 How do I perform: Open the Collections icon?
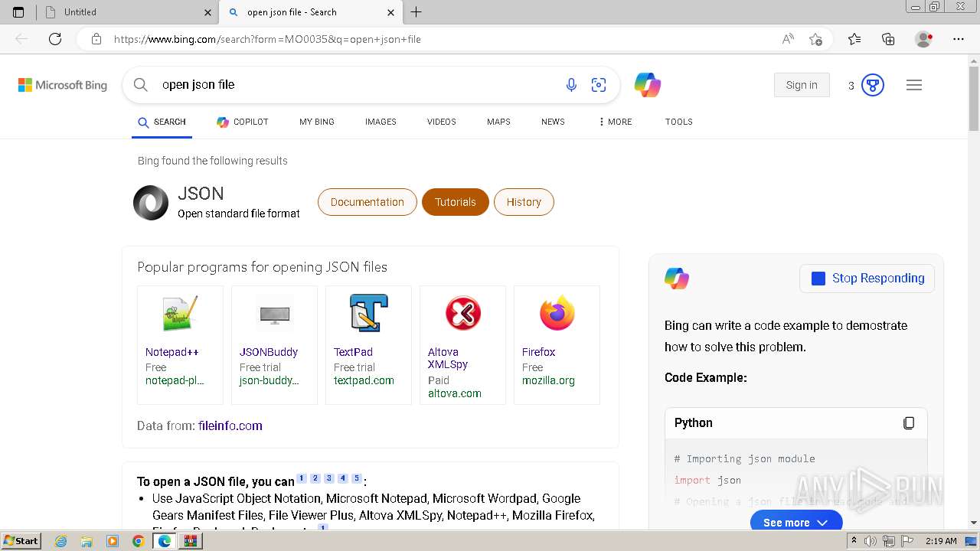(888, 39)
